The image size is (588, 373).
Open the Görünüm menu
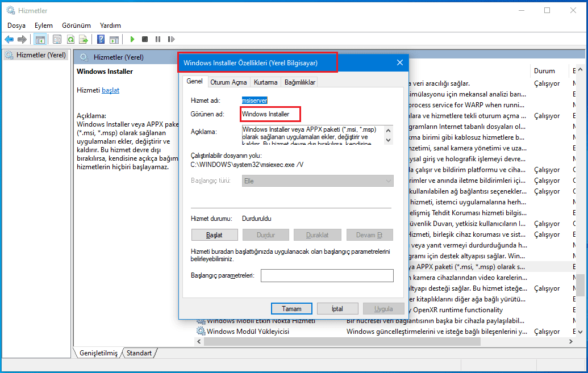point(76,26)
